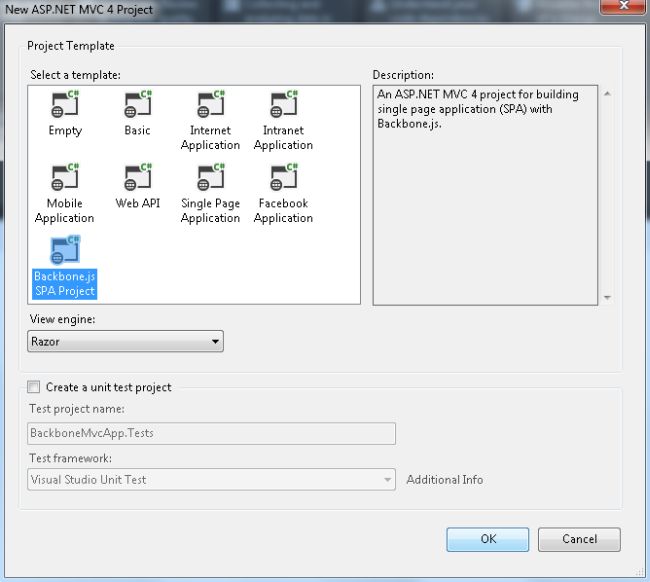Open the Razor view engine dropdown

[x=125, y=341]
